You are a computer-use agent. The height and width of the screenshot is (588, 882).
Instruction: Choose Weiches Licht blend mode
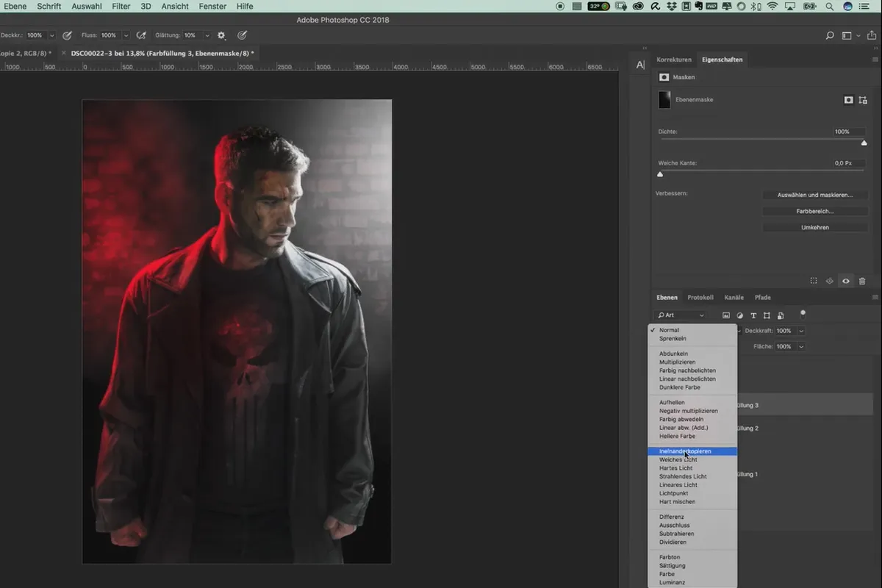tap(678, 459)
